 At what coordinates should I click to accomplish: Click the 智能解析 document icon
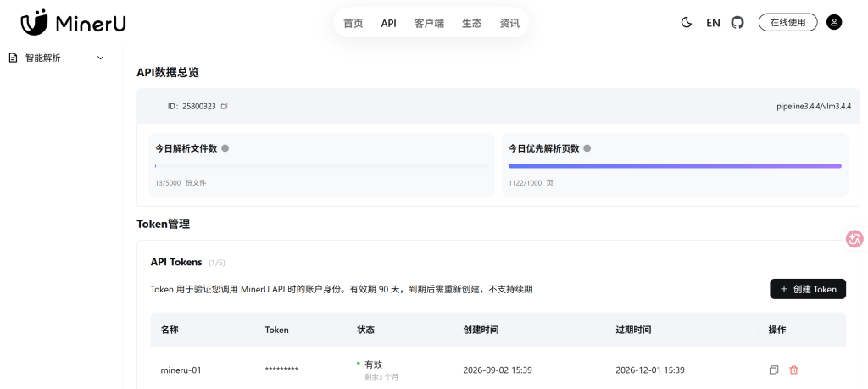click(14, 58)
